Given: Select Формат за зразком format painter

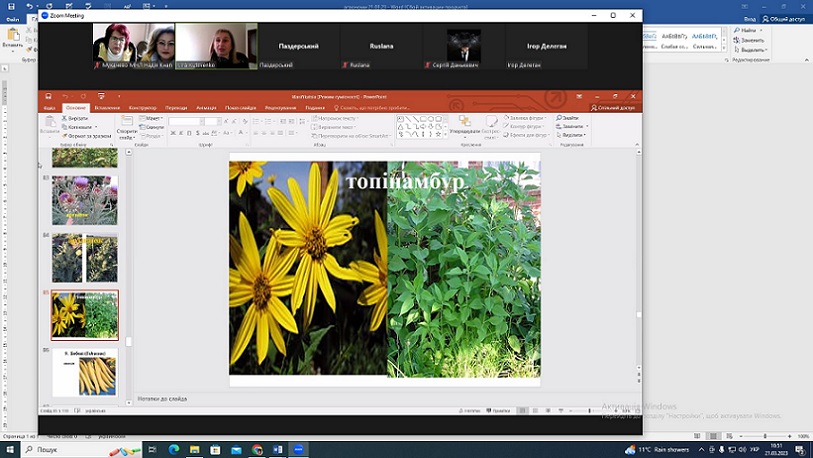Looking at the screenshot, I should click(87, 136).
